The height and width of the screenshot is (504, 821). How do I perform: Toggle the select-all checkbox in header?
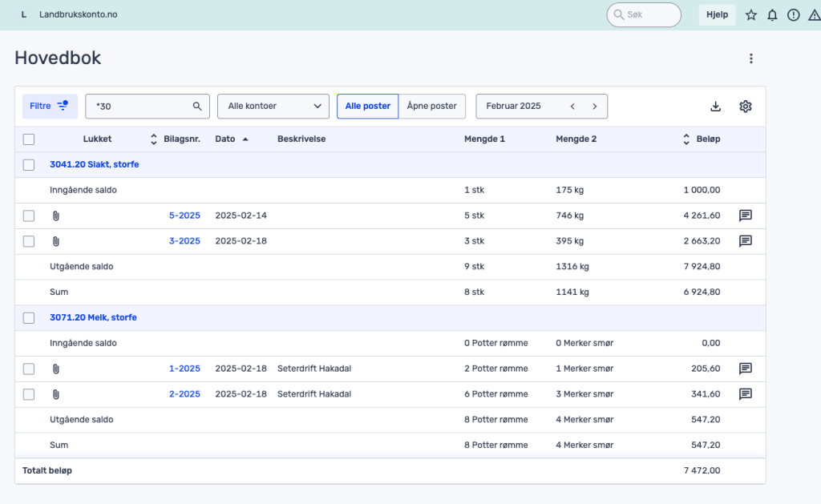[29, 139]
